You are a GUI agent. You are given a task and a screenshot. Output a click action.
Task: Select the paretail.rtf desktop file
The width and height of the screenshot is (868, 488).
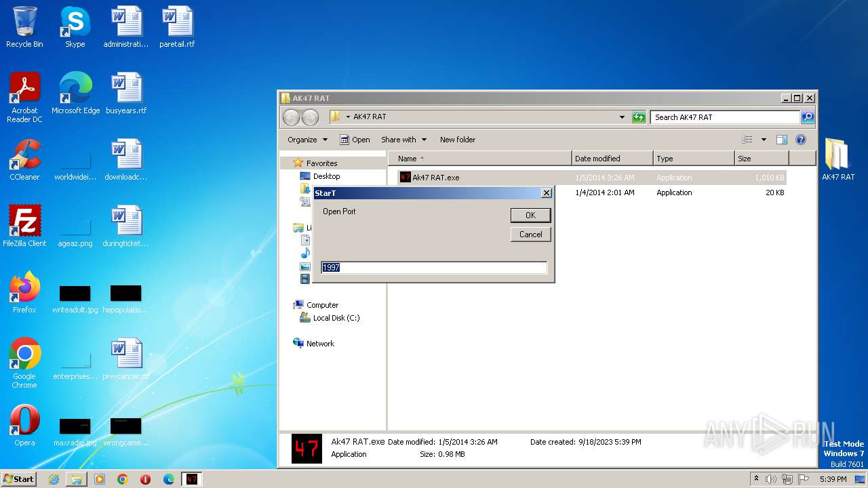177,27
